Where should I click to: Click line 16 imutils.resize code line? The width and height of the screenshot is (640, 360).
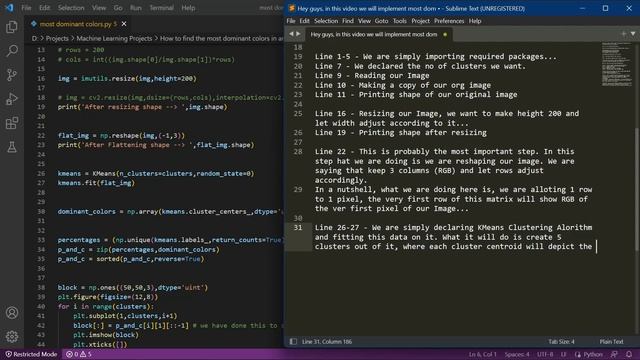(127, 78)
